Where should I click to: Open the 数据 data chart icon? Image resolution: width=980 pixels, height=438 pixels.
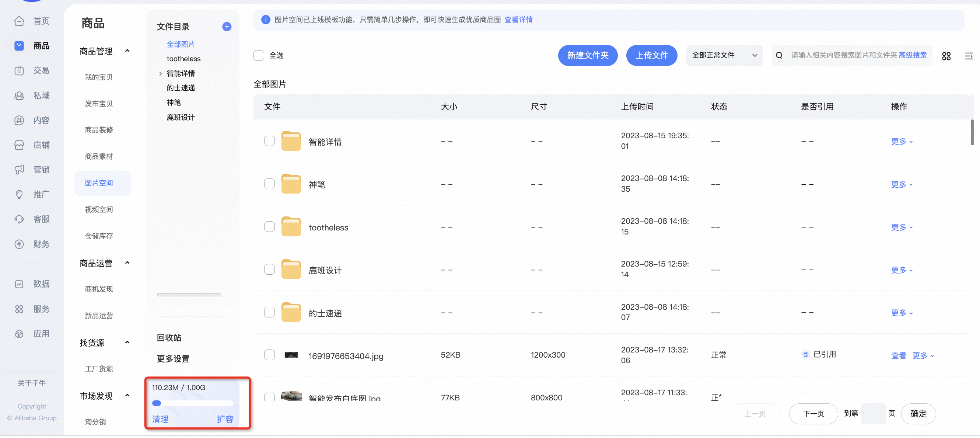[x=19, y=284]
